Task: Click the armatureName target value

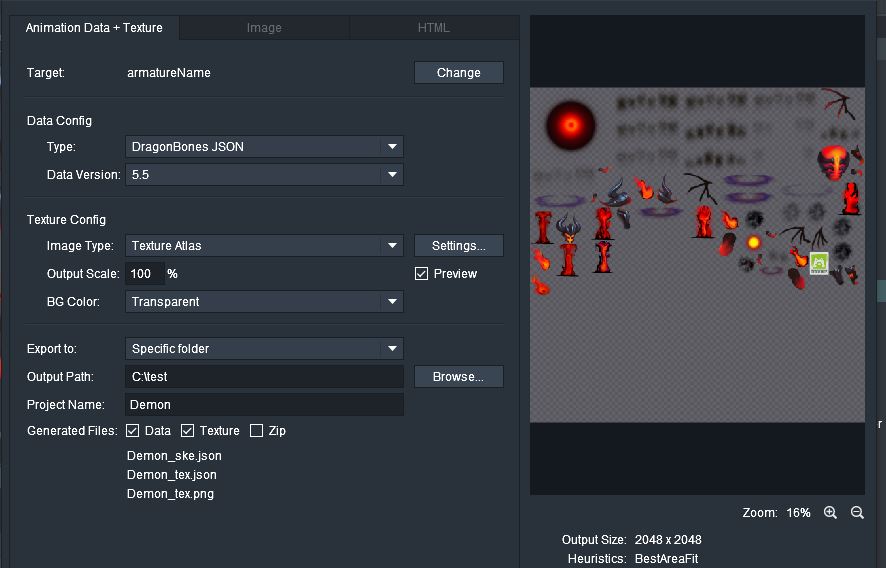Action: [168, 73]
